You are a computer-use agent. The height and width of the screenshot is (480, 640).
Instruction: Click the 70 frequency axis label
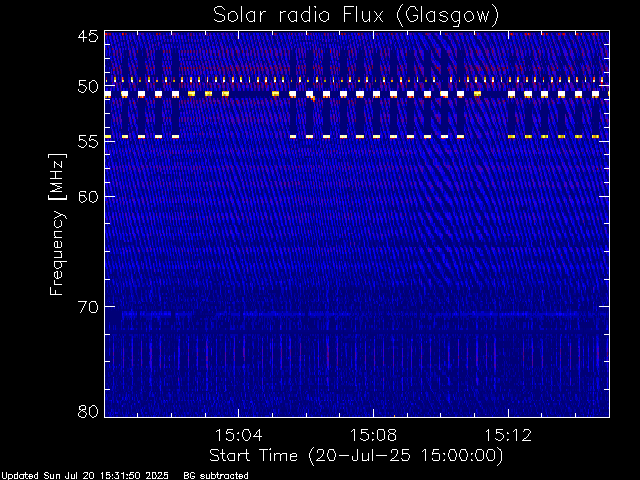click(88, 307)
